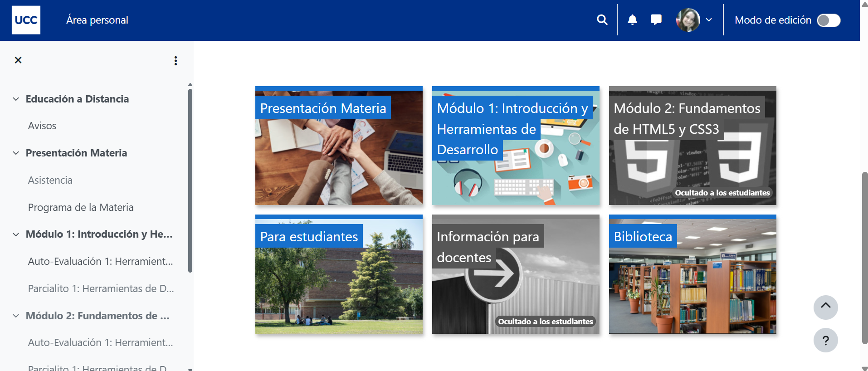Collapse the Módulo 1 section chevron in sidebar
868x371 pixels.
(x=16, y=234)
